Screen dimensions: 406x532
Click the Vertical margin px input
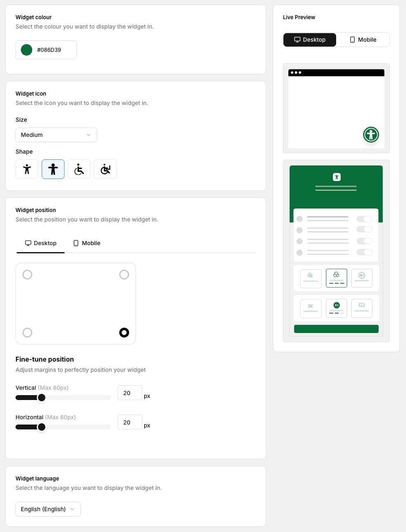pos(130,393)
